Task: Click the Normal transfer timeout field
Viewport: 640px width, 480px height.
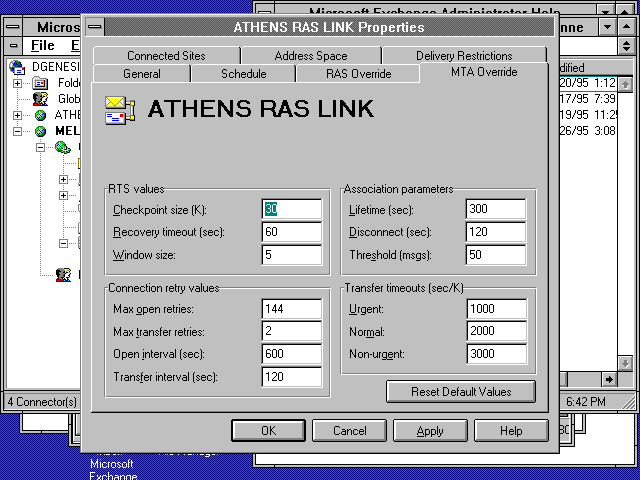Action: click(497, 331)
